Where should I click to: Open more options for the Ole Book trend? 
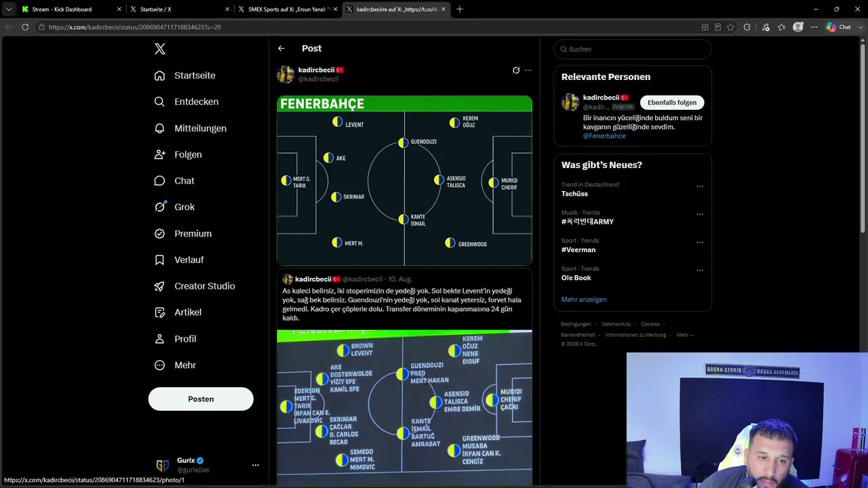coord(700,270)
